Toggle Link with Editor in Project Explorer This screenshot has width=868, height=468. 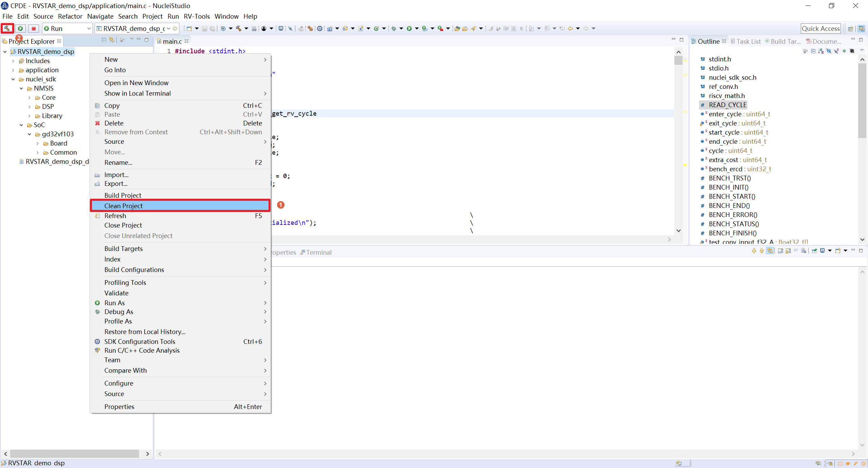pos(111,40)
